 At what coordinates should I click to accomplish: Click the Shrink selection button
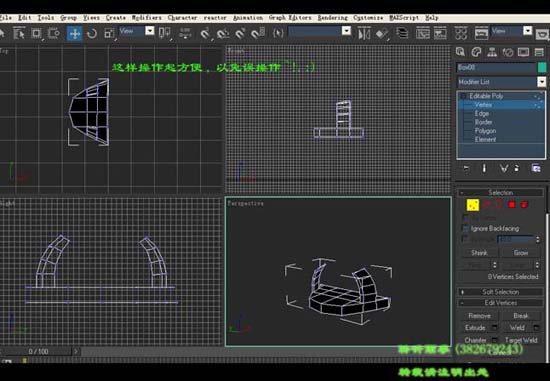click(x=479, y=253)
